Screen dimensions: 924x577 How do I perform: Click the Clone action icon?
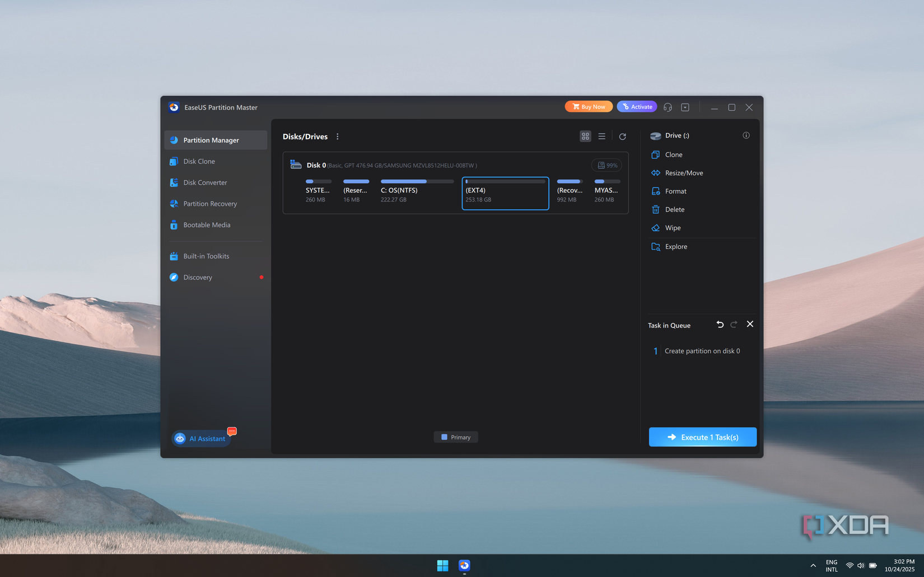click(655, 154)
